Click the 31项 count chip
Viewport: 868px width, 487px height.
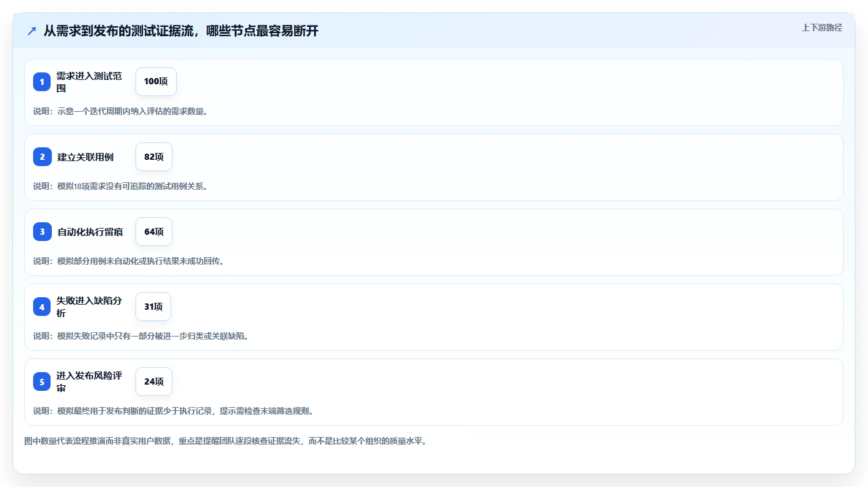[x=153, y=307]
